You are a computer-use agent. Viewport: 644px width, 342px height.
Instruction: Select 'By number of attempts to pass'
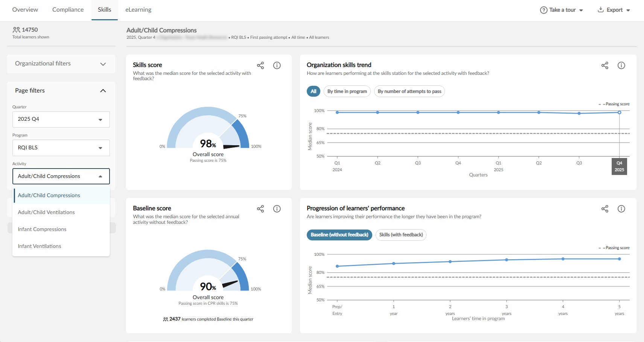409,91
